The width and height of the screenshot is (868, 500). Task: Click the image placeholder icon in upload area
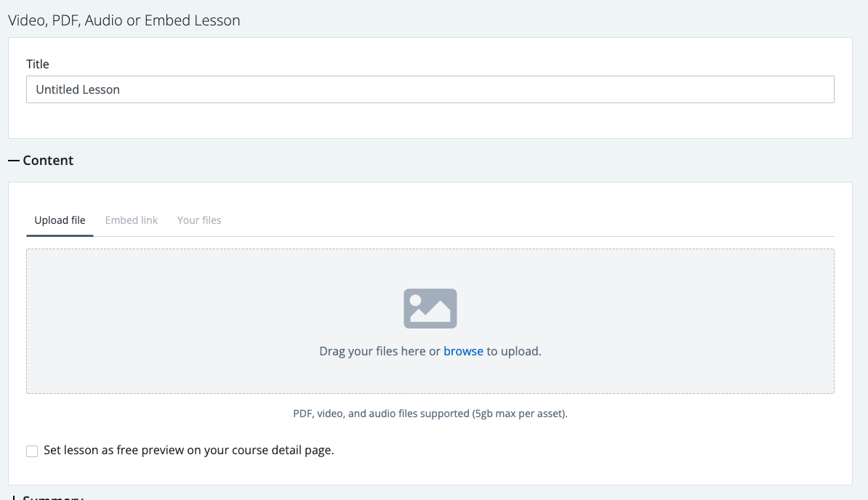pos(430,308)
